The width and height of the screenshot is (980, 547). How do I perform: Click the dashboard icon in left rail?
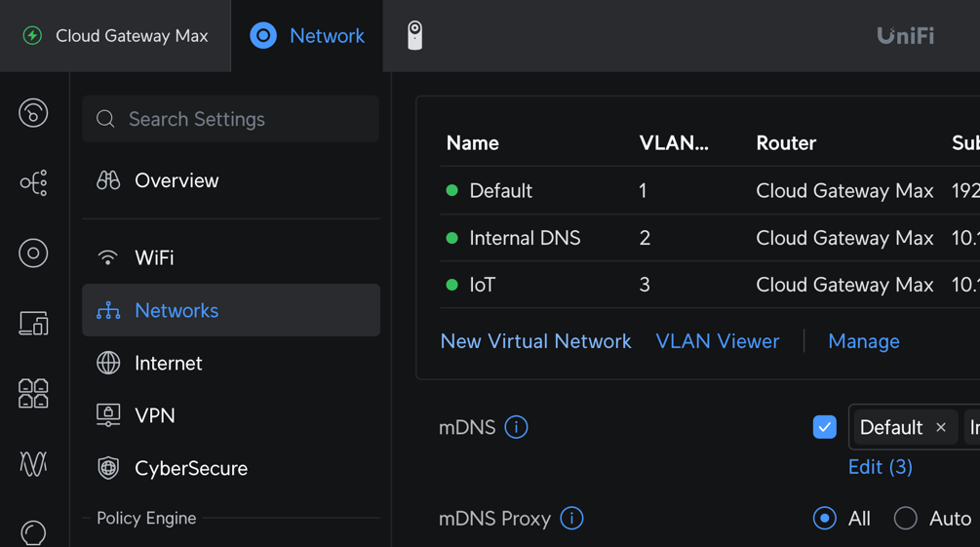[x=33, y=113]
